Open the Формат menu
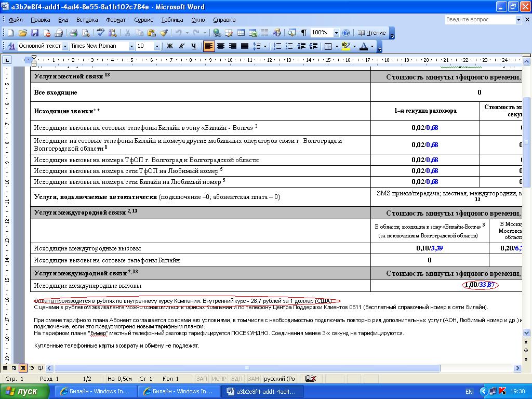Image resolution: width=532 pixels, height=399 pixels. (116, 20)
